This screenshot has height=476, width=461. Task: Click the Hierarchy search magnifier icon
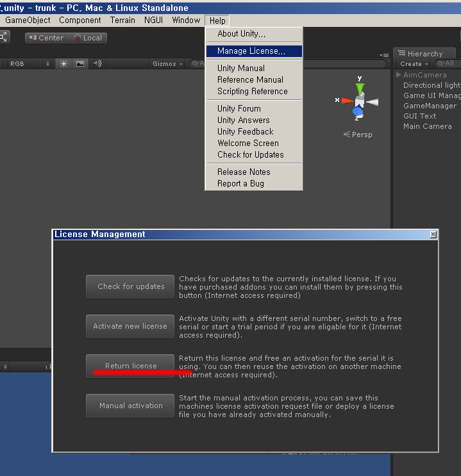441,63
